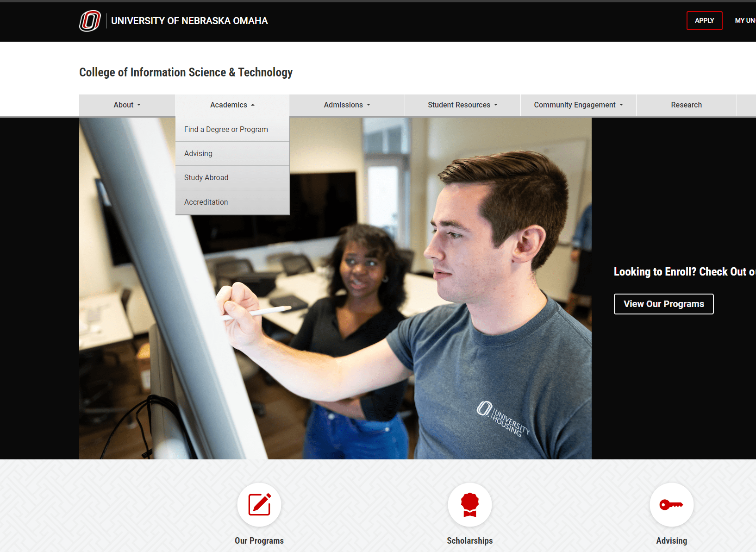Select Accreditation menu entry
756x552 pixels.
pos(232,202)
